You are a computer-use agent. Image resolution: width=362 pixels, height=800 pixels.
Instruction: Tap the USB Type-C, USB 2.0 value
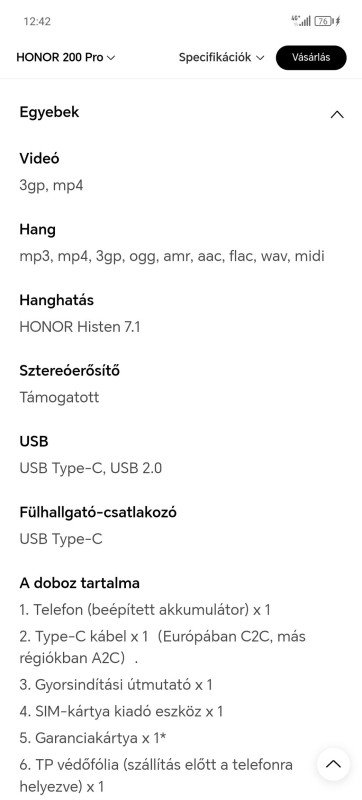coord(91,468)
